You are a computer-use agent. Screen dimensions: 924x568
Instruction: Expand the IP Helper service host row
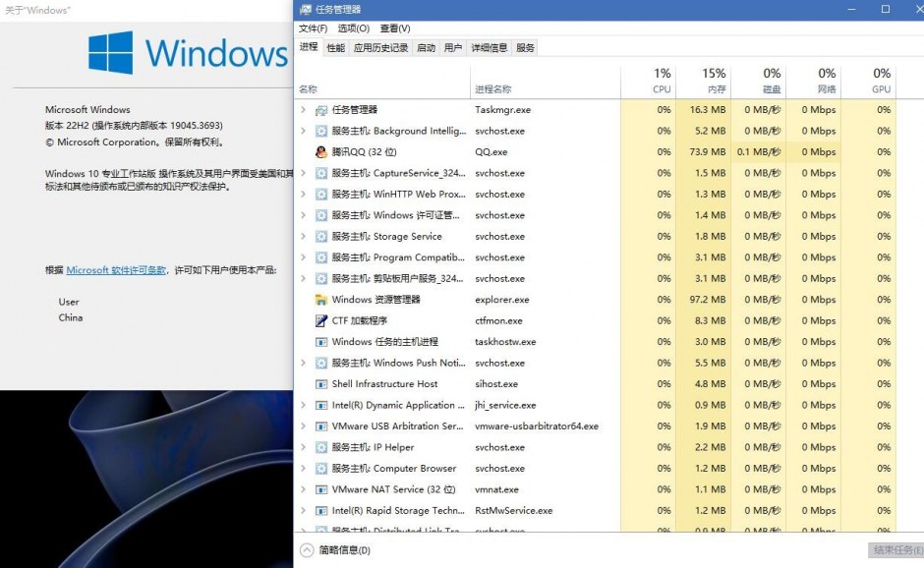click(303, 447)
